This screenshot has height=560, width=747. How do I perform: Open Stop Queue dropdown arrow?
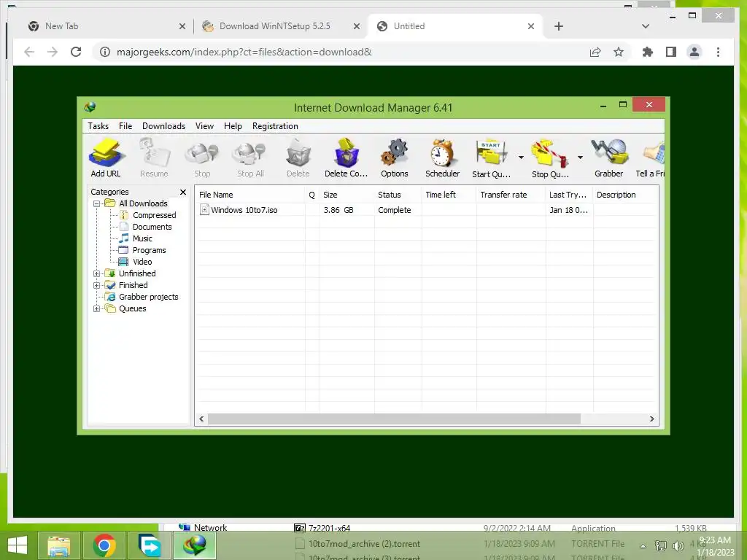pos(580,157)
